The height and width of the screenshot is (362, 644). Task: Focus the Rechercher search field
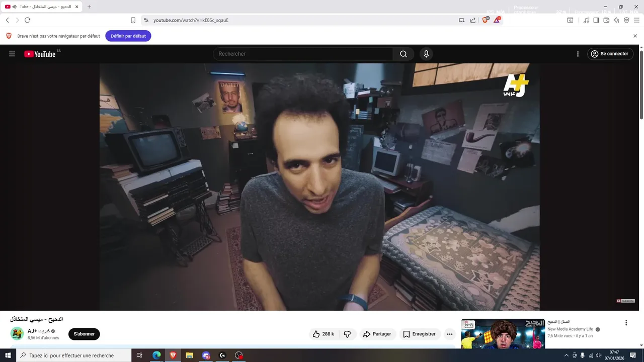303,54
